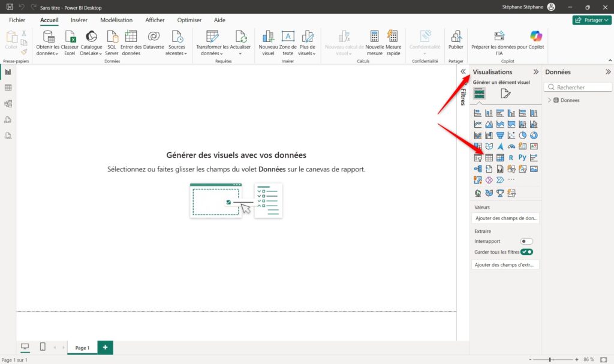Viewport: 614px width, 364px height.
Task: Choose the funnel chart visual
Action: tap(500, 135)
